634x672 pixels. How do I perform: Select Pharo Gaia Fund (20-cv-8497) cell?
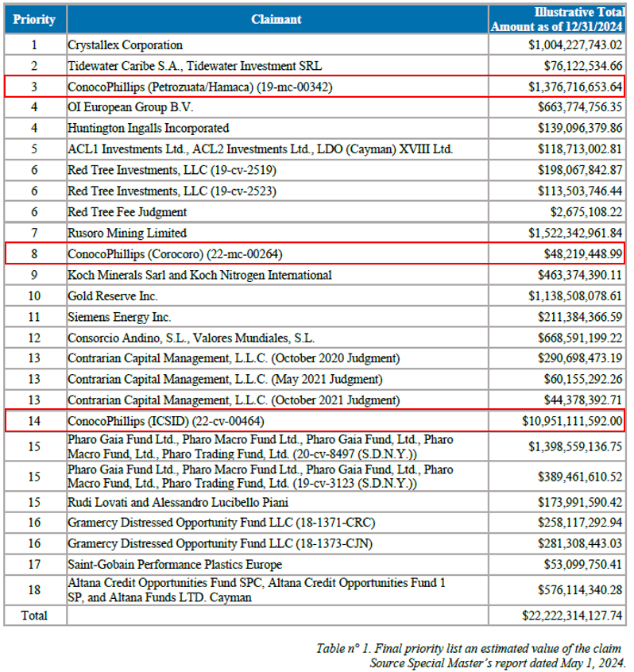277,447
